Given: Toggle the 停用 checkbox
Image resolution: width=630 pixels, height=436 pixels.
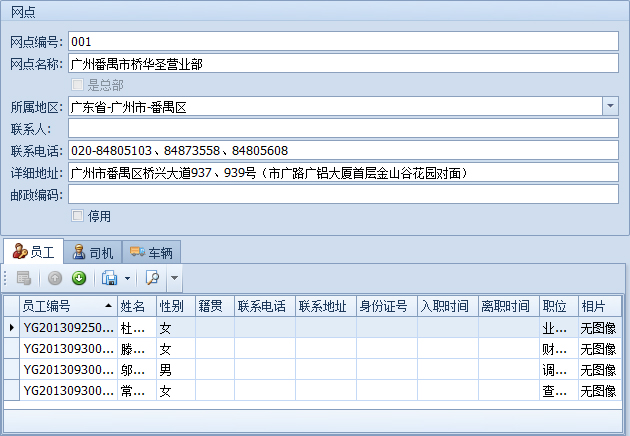Looking at the screenshot, I should (x=78, y=215).
